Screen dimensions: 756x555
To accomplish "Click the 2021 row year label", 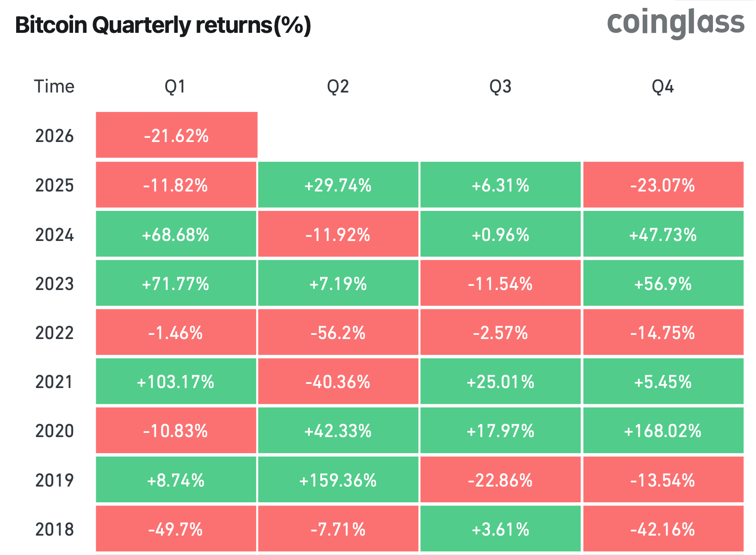I will (x=54, y=382).
